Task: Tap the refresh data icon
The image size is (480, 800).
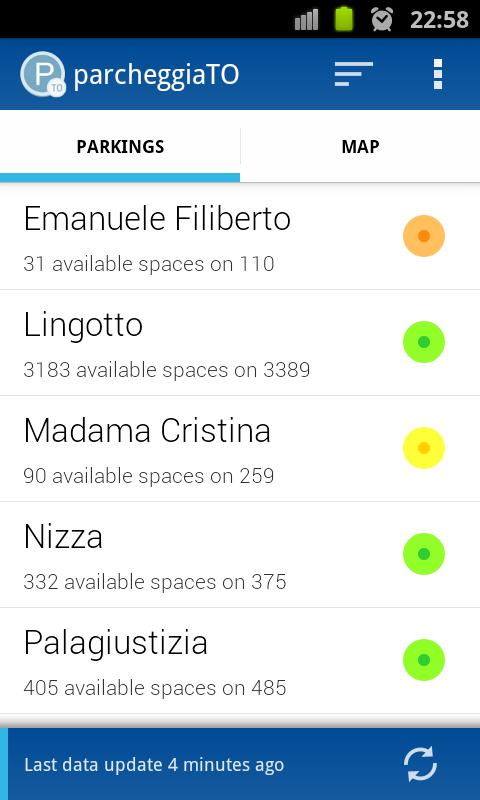Action: [x=420, y=764]
